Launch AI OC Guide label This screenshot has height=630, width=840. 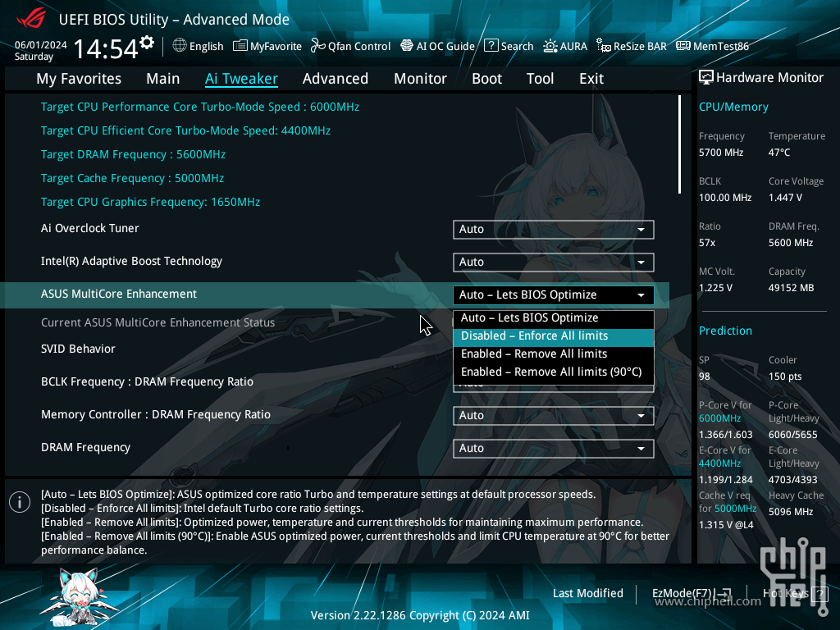[x=445, y=46]
